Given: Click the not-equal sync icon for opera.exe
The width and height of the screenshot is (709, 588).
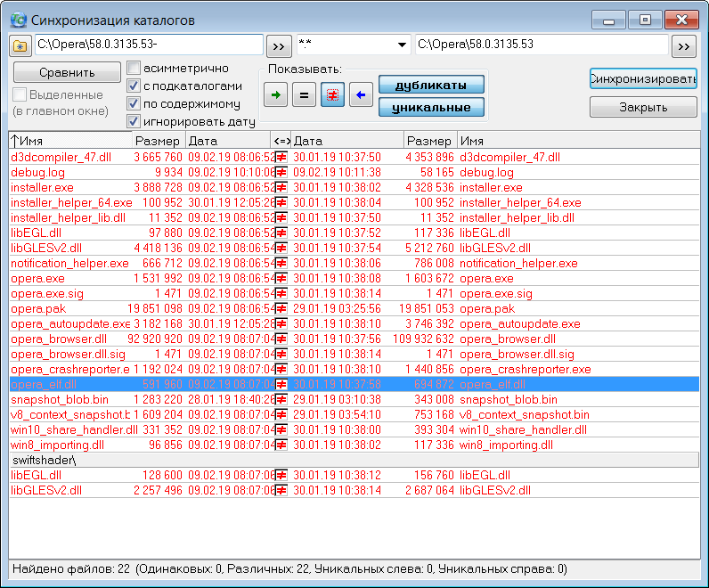Looking at the screenshot, I should pos(281,279).
